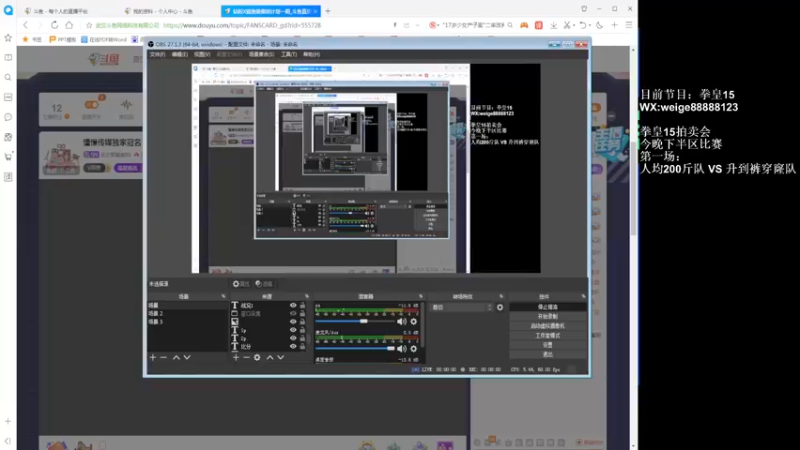Open the OBS 文件(F) menu
800x450 pixels.
[157, 55]
